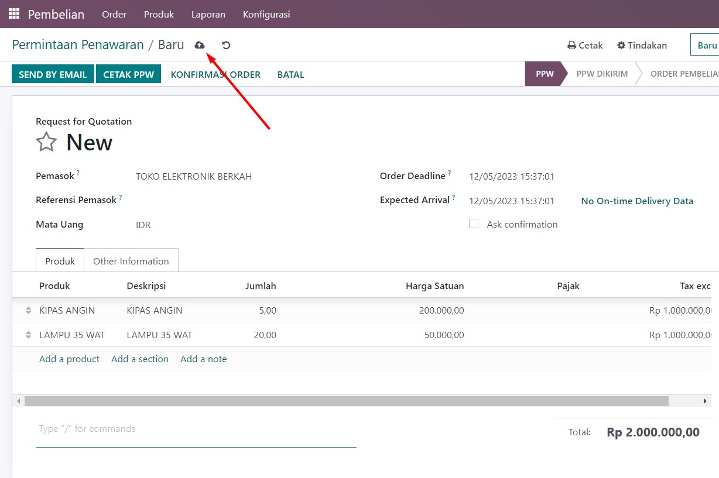Open No On-time Delivery Data link
This screenshot has height=478, width=719.
coord(637,201)
